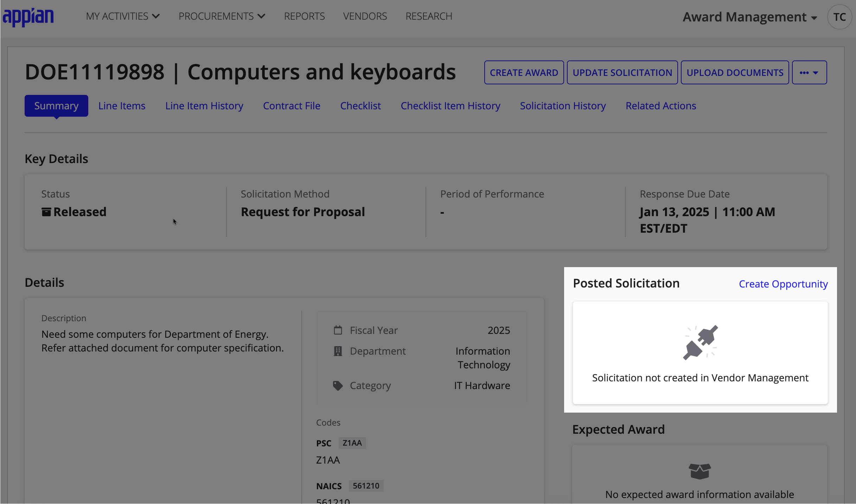Select the Solicitation History tab
The height and width of the screenshot is (504, 856).
pos(562,105)
